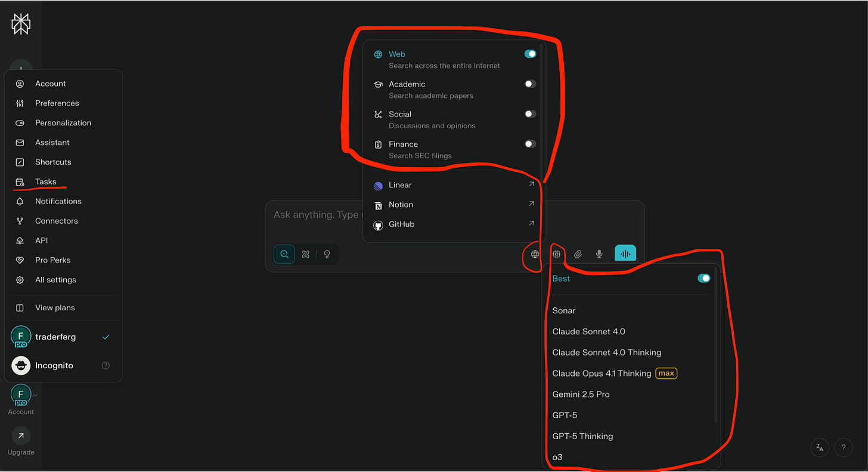The height and width of the screenshot is (472, 868).
Task: Switch to Incognito mode
Action: (x=63, y=365)
